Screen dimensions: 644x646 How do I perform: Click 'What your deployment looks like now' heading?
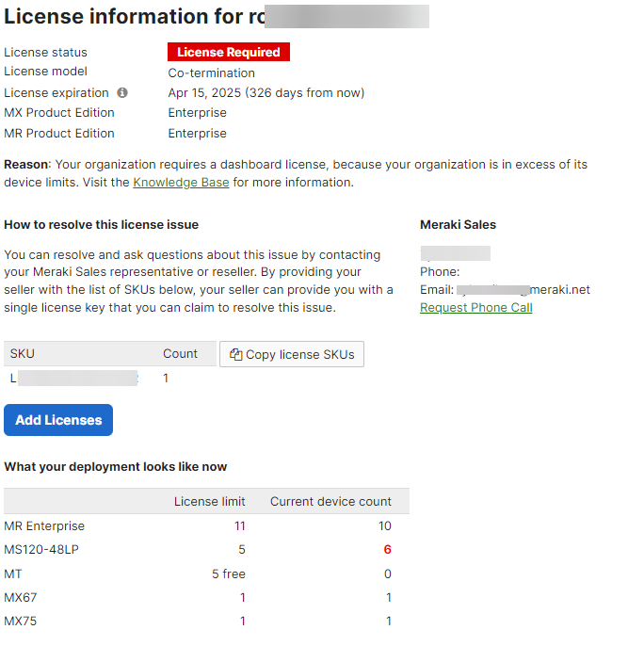(116, 466)
